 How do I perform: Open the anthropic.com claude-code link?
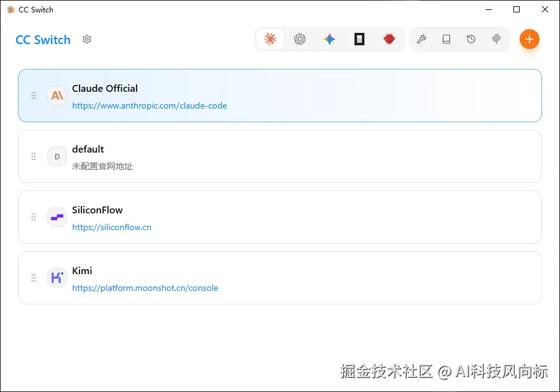tap(149, 105)
